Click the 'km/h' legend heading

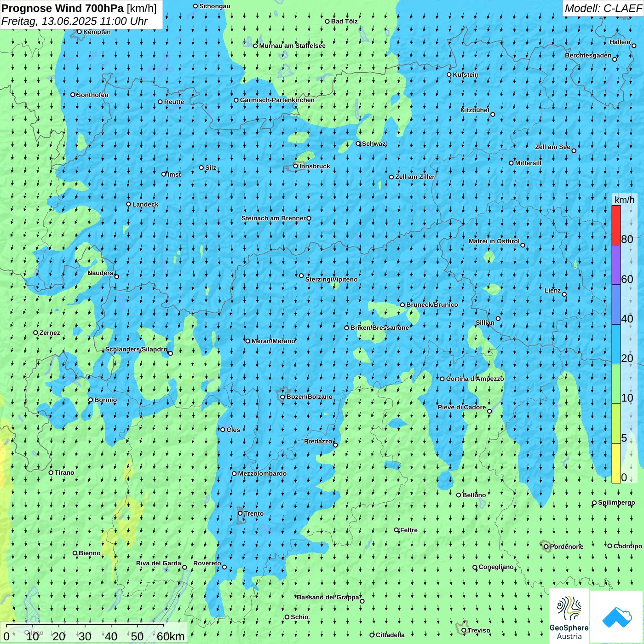tap(624, 200)
